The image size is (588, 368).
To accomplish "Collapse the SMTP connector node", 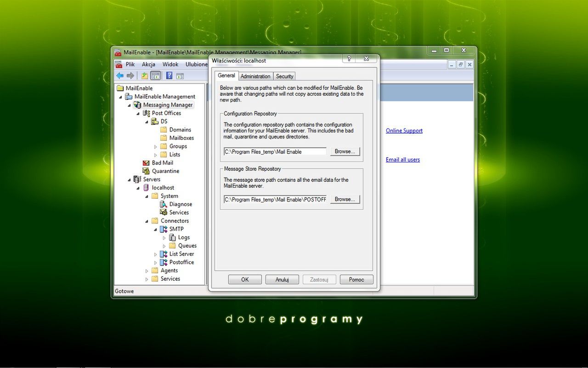I will coord(156,229).
